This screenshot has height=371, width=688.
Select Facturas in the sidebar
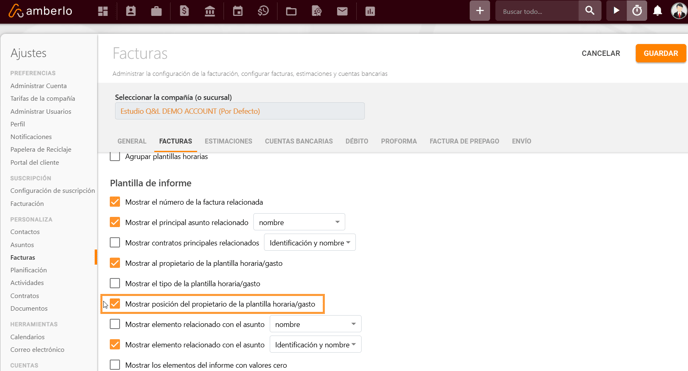click(22, 257)
